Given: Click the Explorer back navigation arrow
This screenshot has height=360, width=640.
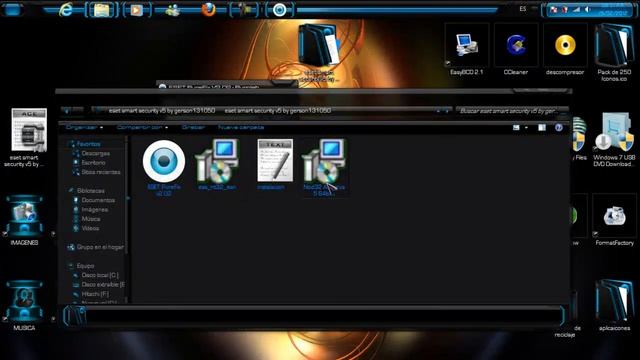Looking at the screenshot, I should [x=67, y=110].
